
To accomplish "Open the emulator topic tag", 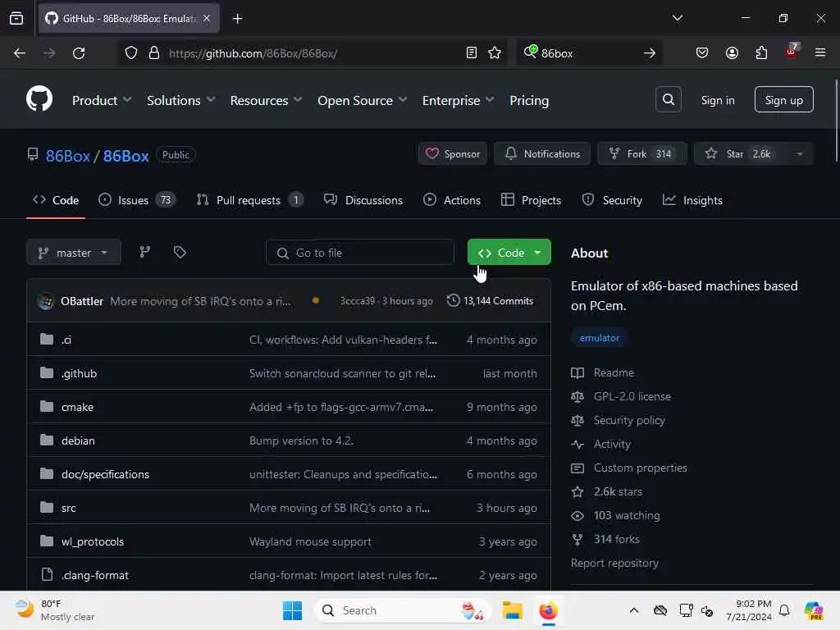I will [599, 338].
